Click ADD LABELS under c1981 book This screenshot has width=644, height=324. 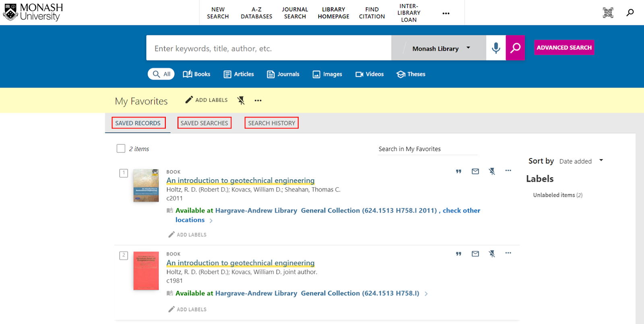point(188,310)
